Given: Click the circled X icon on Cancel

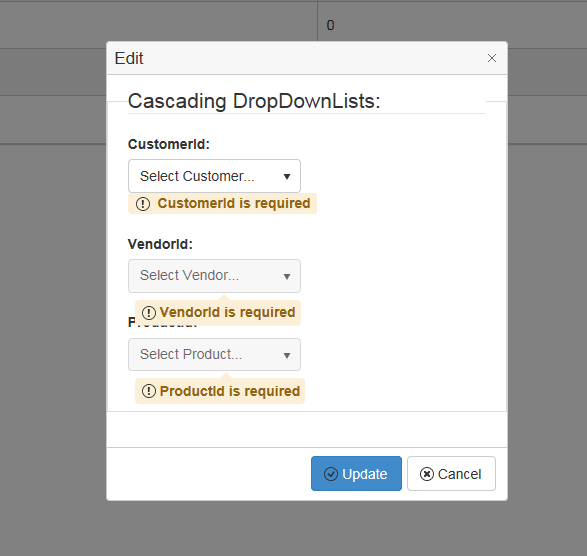Looking at the screenshot, I should [x=426, y=474].
